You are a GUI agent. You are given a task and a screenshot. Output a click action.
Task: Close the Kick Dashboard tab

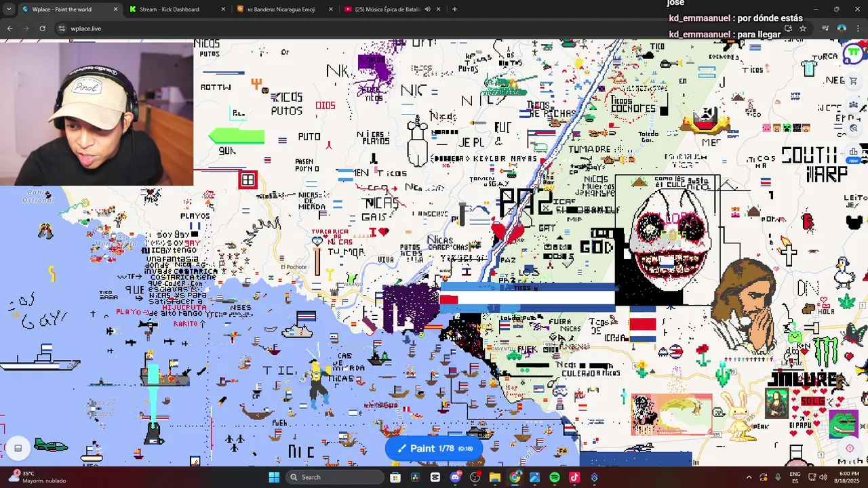pos(223,9)
